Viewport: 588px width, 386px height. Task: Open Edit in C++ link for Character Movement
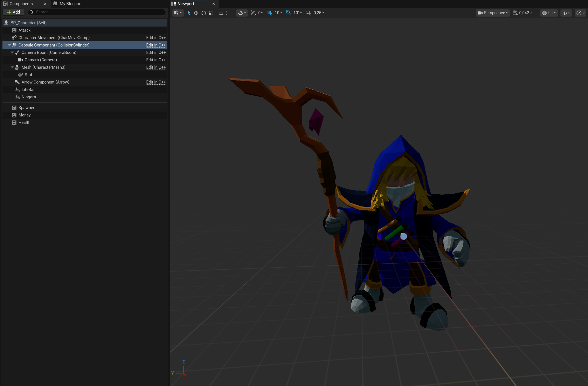[156, 37]
